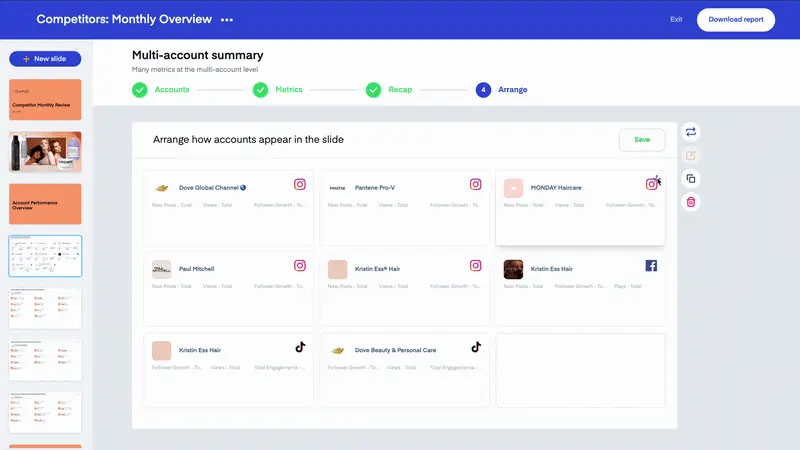Go to the Recap step
800x450 pixels.
pos(400,89)
